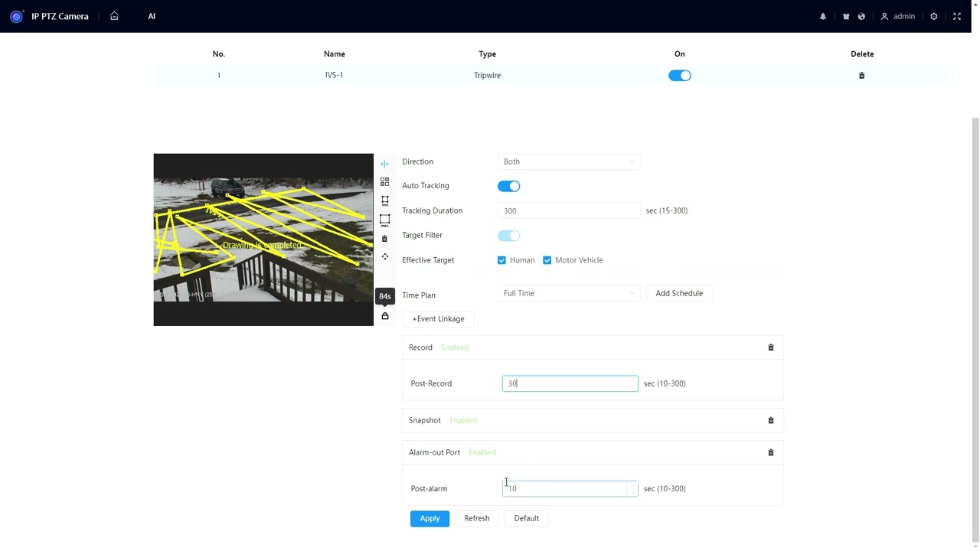Image resolution: width=980 pixels, height=551 pixels.
Task: Click the Record Enabled label
Action: (x=455, y=347)
